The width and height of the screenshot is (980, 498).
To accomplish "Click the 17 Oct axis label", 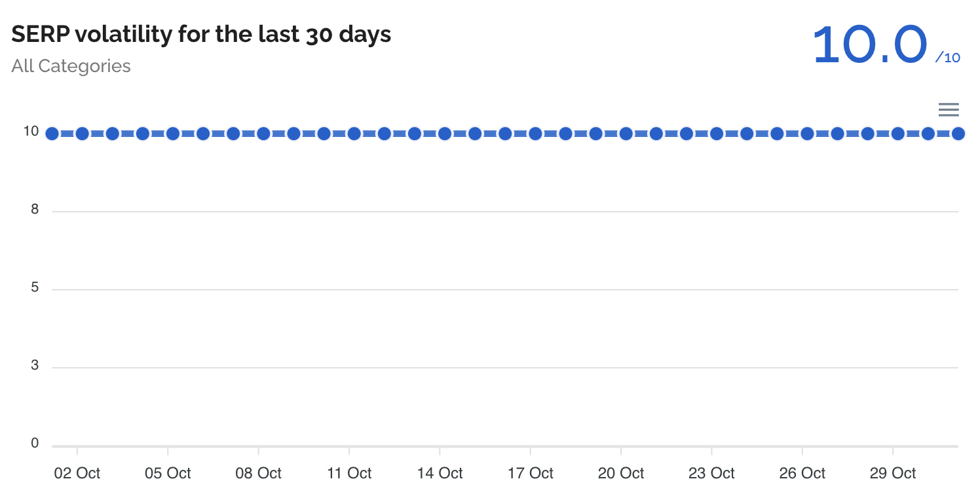I will pos(531,472).
